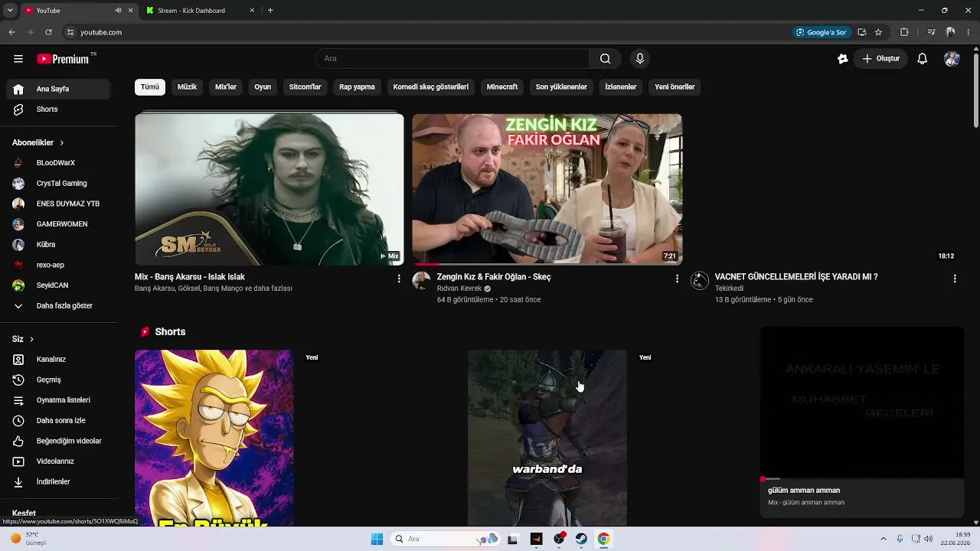Open options for Zengin Kız & Fakir Oğlan video
The width and height of the screenshot is (980, 551).
pos(677,279)
